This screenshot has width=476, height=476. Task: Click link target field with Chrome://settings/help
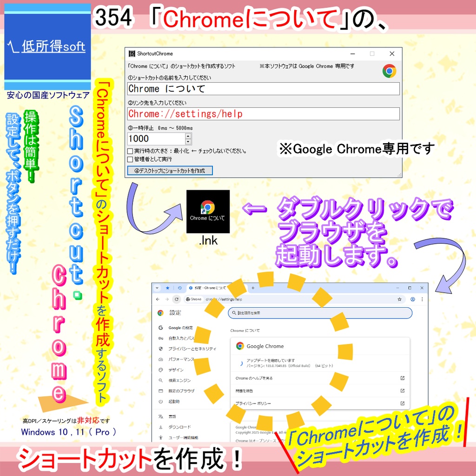pyautogui.click(x=263, y=114)
